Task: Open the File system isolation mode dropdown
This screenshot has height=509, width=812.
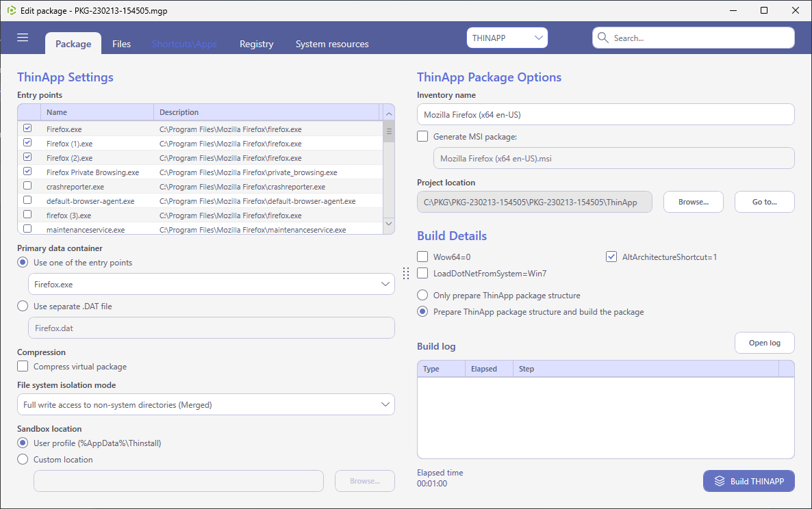Action: 205,404
